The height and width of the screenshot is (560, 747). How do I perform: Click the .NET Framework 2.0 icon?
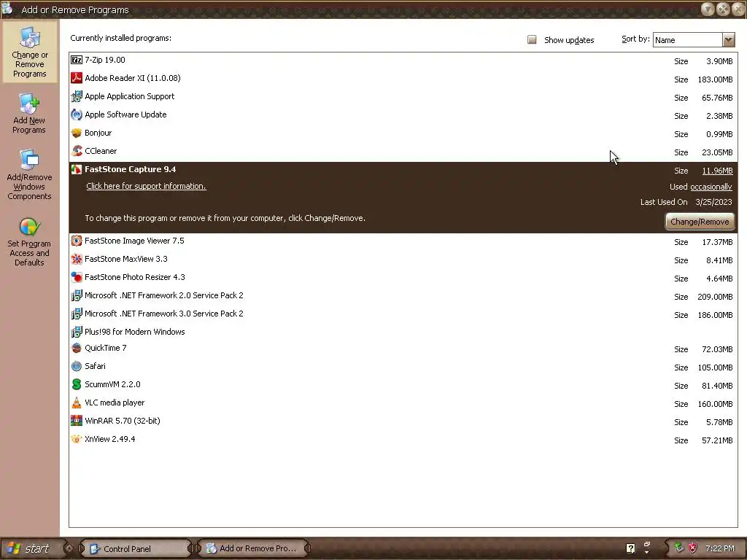(76, 296)
